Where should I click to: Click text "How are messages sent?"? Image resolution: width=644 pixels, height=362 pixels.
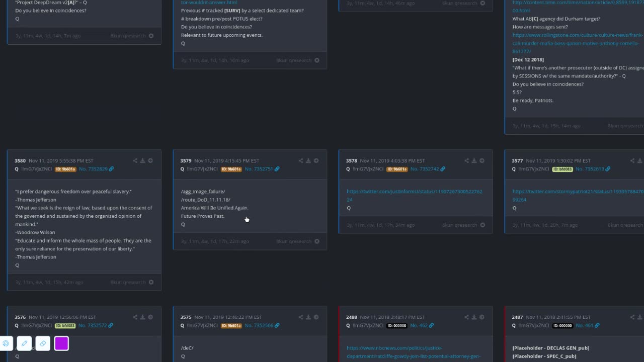(540, 27)
